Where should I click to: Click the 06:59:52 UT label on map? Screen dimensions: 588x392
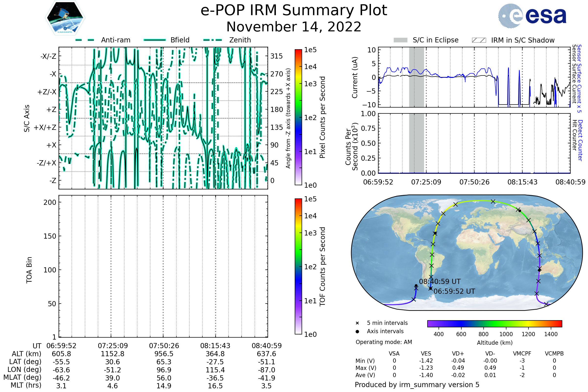click(x=454, y=291)
